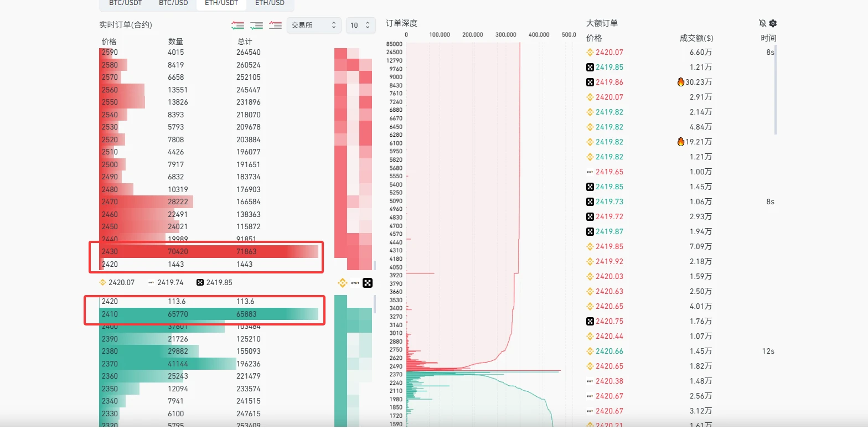Click the quantity 13826 in the 2550 row
This screenshot has width=868, height=429.
pos(178,102)
